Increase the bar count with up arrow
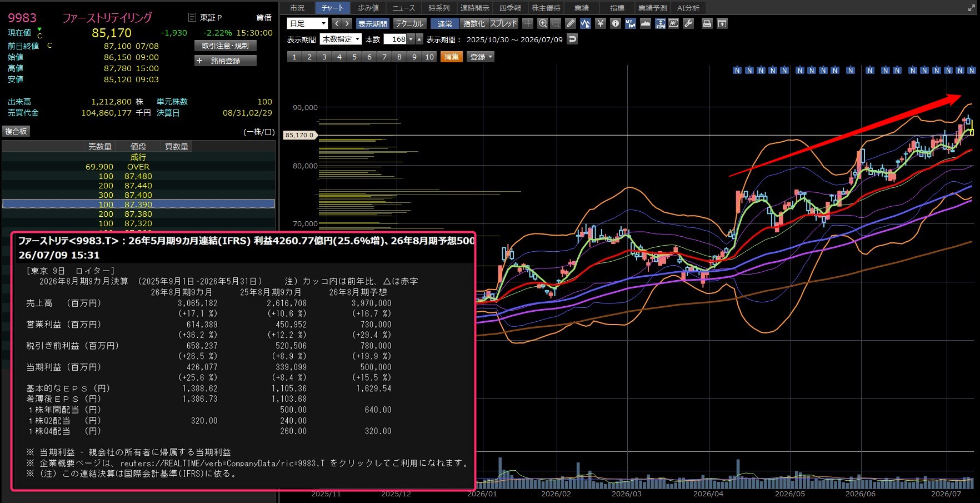Image resolution: width=980 pixels, height=503 pixels. [419, 39]
